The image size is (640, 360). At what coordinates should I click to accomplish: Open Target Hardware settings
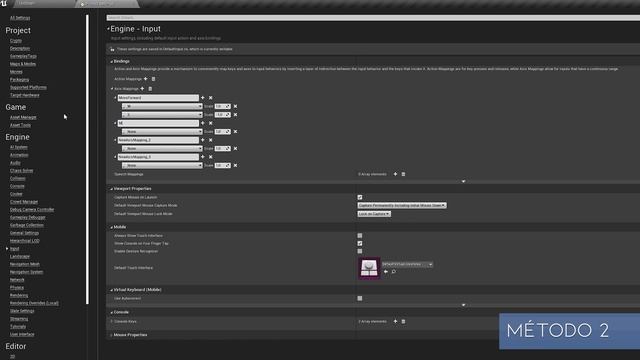[x=24, y=95]
